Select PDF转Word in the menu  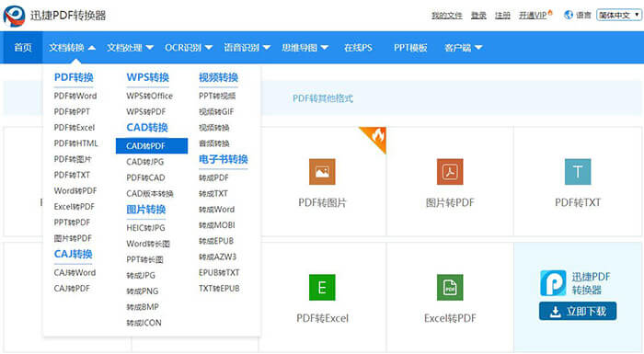click(75, 97)
